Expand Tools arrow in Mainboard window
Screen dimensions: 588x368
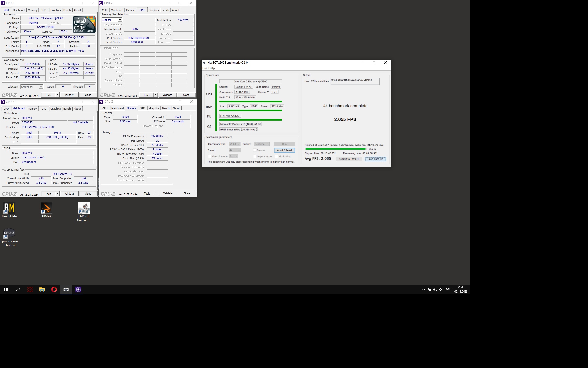pos(57,194)
